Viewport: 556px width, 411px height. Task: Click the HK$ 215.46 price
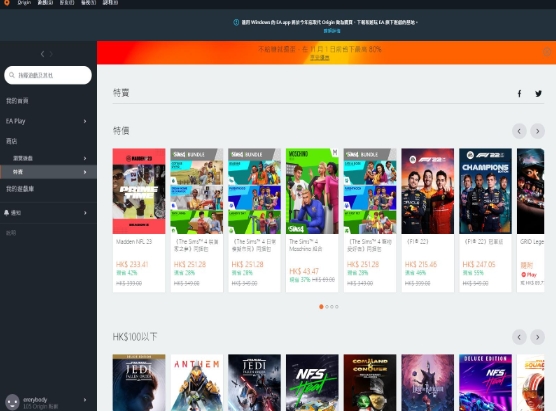(421, 264)
